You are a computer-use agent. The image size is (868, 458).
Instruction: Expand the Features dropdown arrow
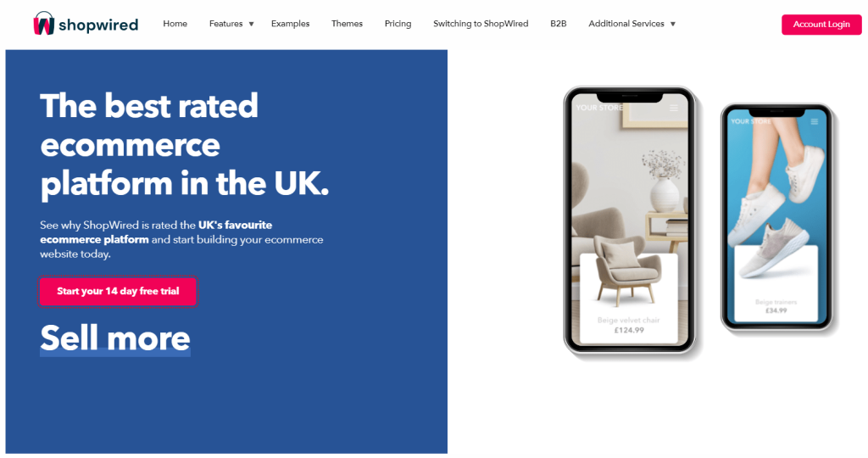click(x=251, y=24)
